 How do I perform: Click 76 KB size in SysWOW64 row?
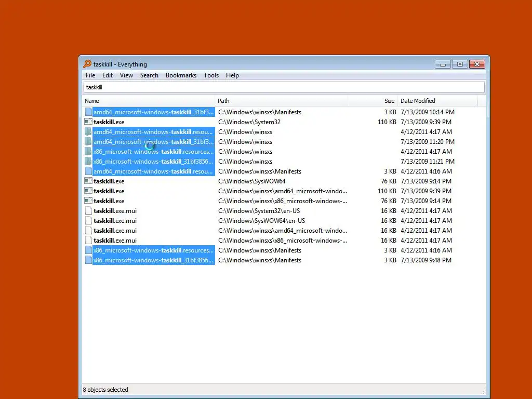tap(389, 181)
